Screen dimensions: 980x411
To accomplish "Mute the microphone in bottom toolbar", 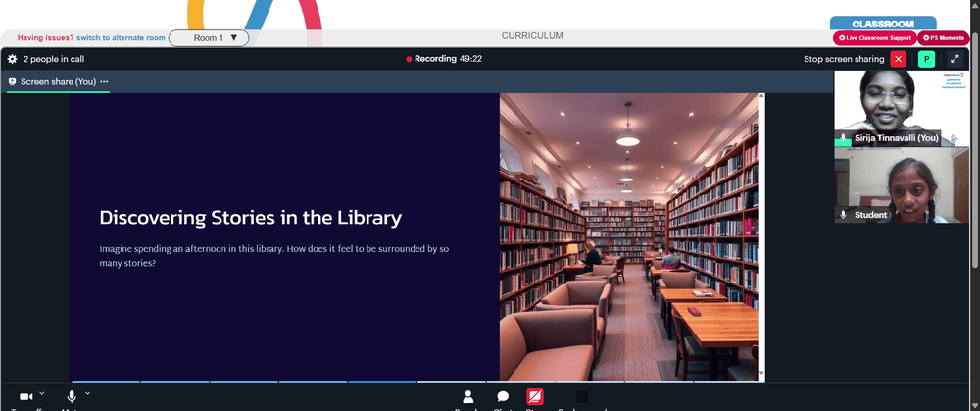I will click(72, 397).
